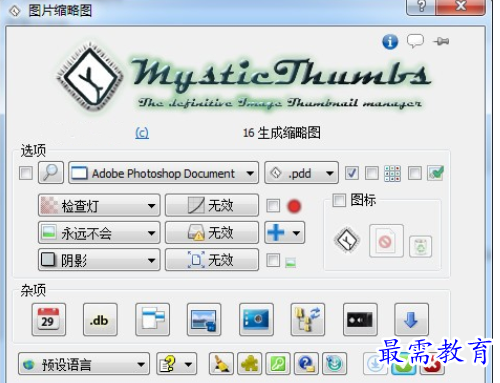Click the prohibited file icon button
Screen dimensions: 500x383
point(386,241)
